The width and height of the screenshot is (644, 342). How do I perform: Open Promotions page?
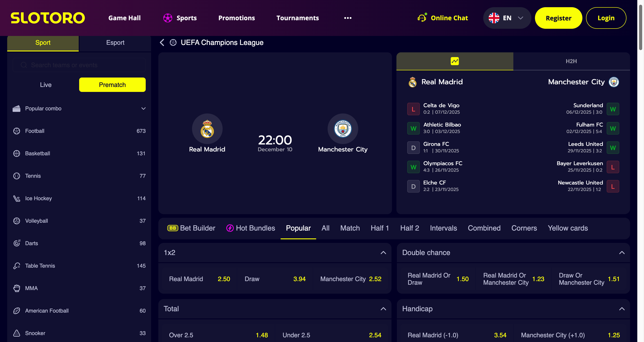click(237, 18)
